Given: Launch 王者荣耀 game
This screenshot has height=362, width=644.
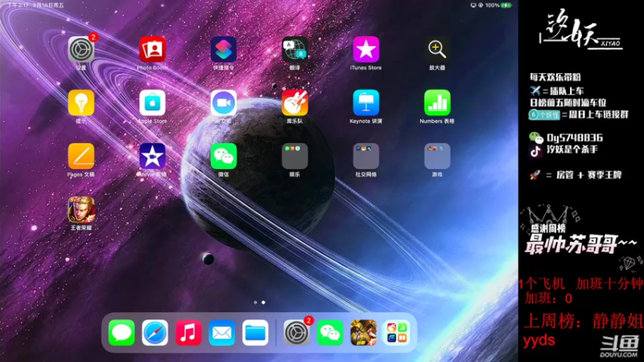Looking at the screenshot, I should [81, 210].
